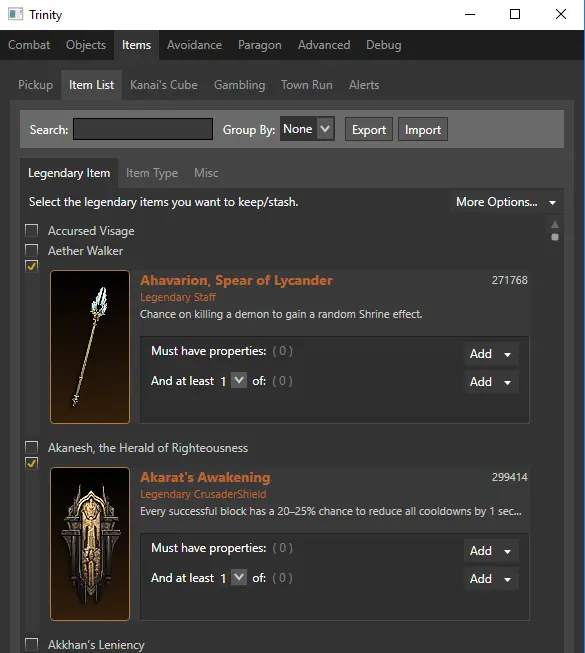585x653 pixels.
Task: Open Add dropdown arrow for Ahavarion must-have properties
Action: click(508, 354)
